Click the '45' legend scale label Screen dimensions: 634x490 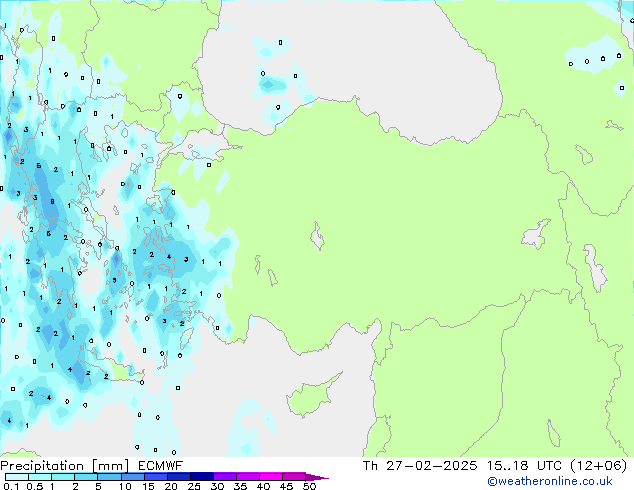(x=286, y=486)
